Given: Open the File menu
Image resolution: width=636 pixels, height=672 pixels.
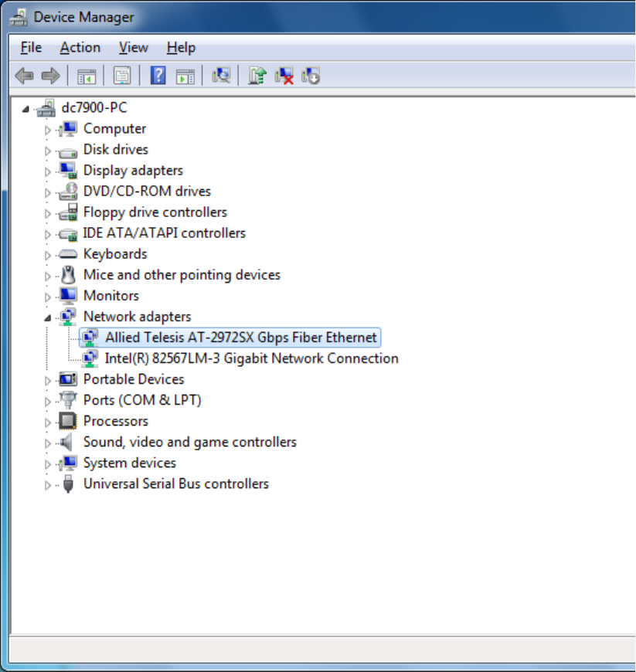Looking at the screenshot, I should pos(31,48).
